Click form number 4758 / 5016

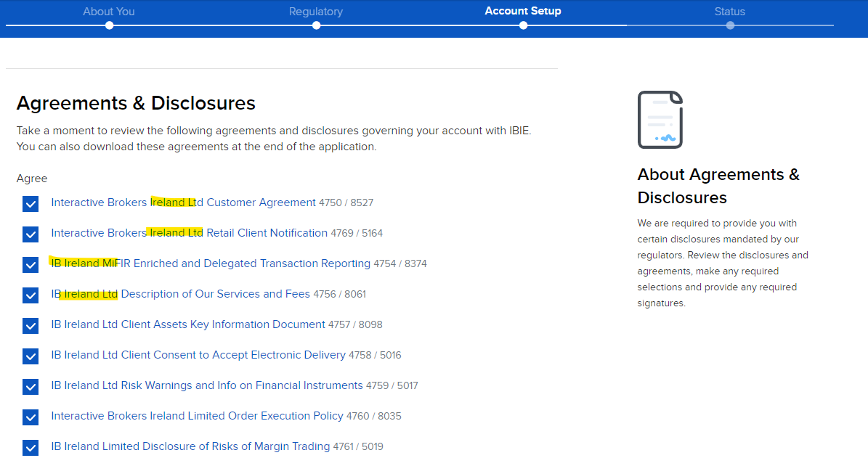(375, 355)
